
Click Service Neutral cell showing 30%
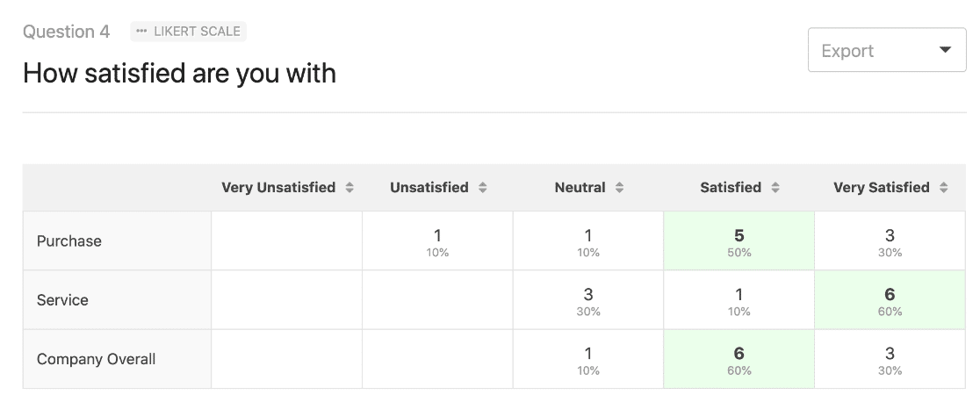pos(588,300)
